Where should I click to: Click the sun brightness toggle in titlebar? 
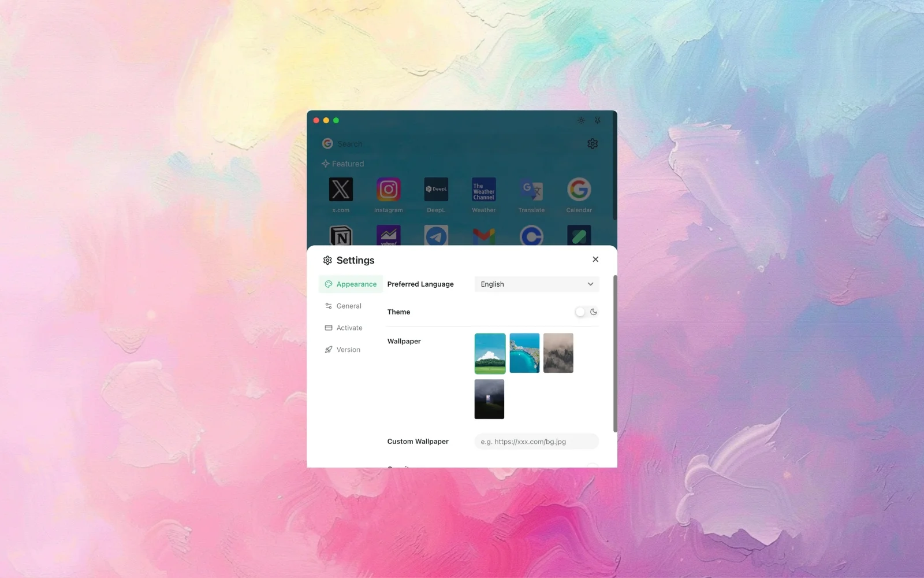(580, 120)
